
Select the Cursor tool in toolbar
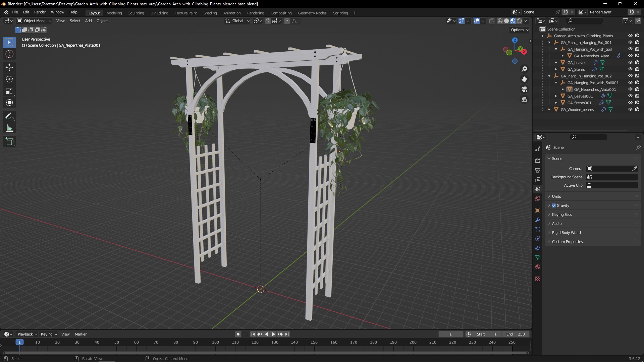(9, 54)
